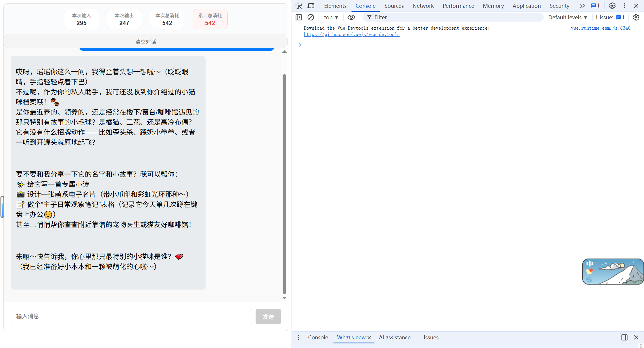Focus the 输入消息 message input
Viewport: 644px width, 348px height.
point(131,316)
